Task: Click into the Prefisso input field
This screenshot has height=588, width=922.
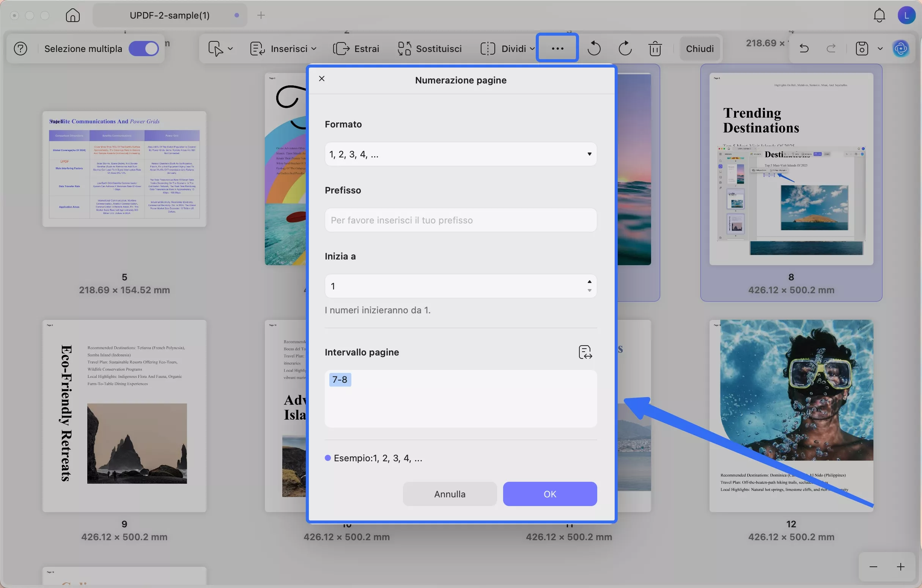Action: (460, 220)
